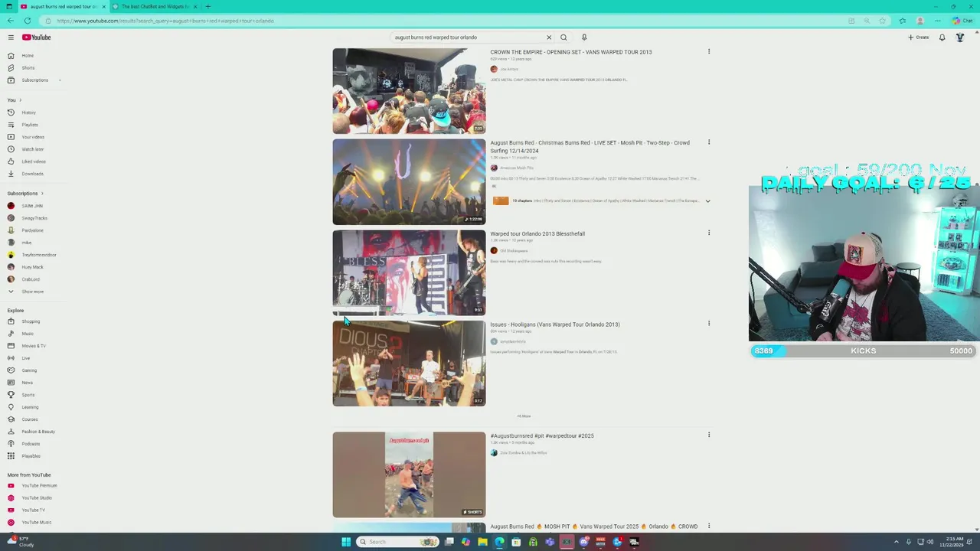Open Watch later in sidebar
The image size is (980, 551).
tap(33, 149)
